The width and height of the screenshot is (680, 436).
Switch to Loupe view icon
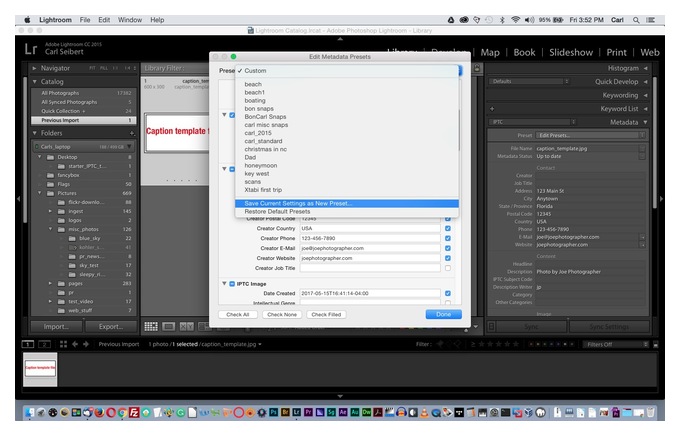[169, 326]
